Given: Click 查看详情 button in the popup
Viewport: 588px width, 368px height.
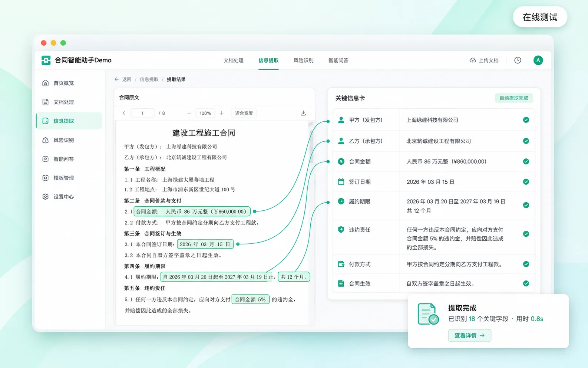Looking at the screenshot, I should click(x=469, y=335).
